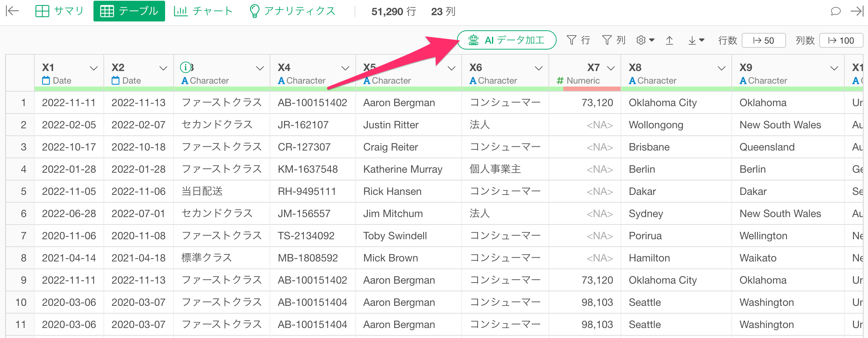Click the アナリティクス lightbulb icon
Image resolution: width=868 pixels, height=338 pixels.
point(254,11)
